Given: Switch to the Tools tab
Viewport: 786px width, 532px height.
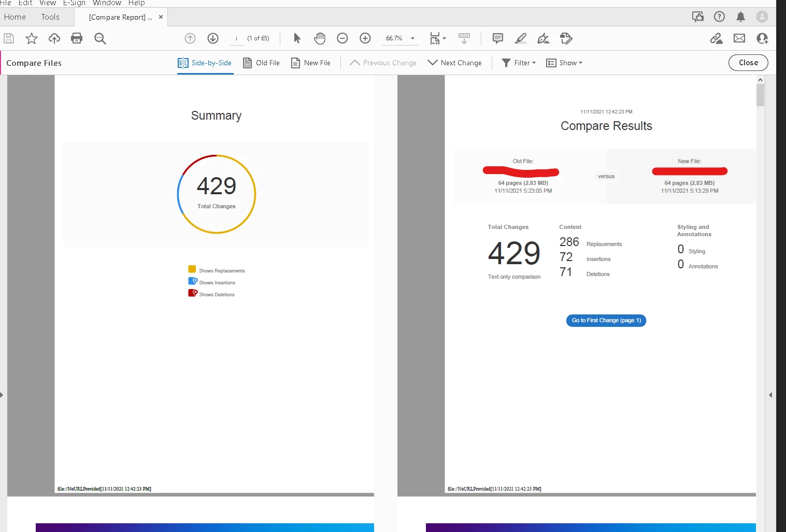Looking at the screenshot, I should 50,17.
